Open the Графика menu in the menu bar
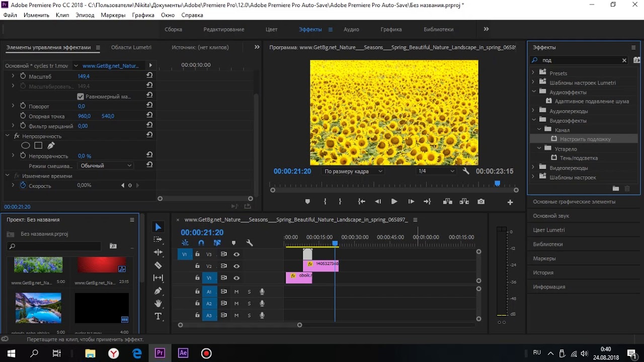 click(x=143, y=15)
